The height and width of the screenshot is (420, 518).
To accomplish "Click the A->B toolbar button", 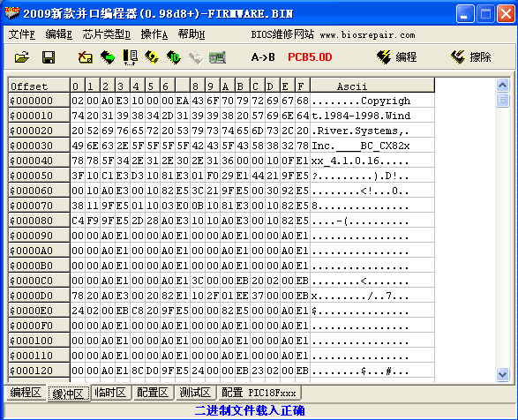I will [x=263, y=57].
